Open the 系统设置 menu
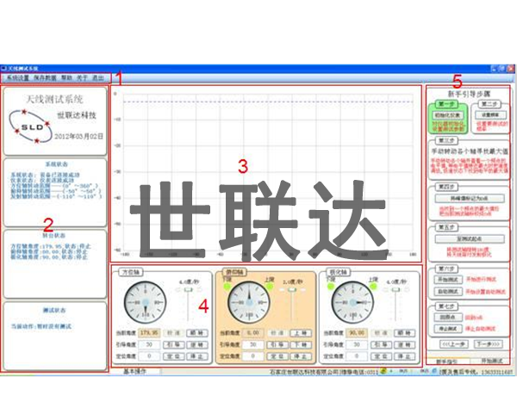Image resolution: width=517 pixels, height=420 pixels. pos(18,78)
